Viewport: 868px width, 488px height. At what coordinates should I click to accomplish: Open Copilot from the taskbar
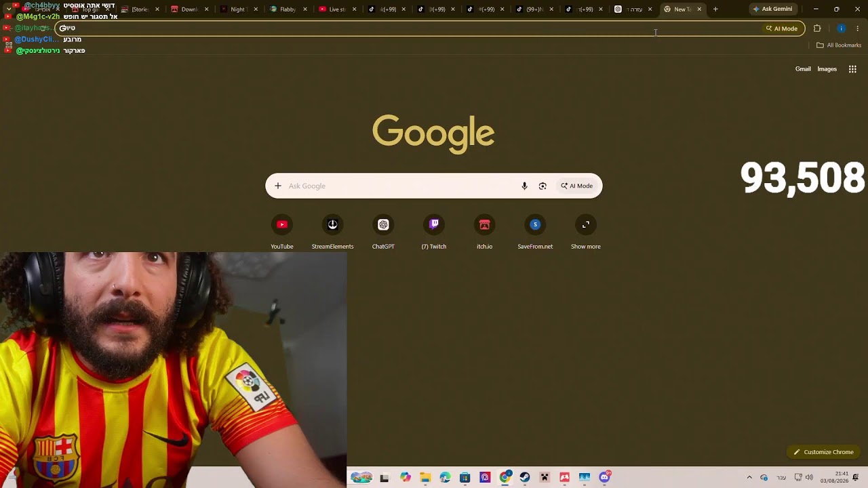(406, 477)
